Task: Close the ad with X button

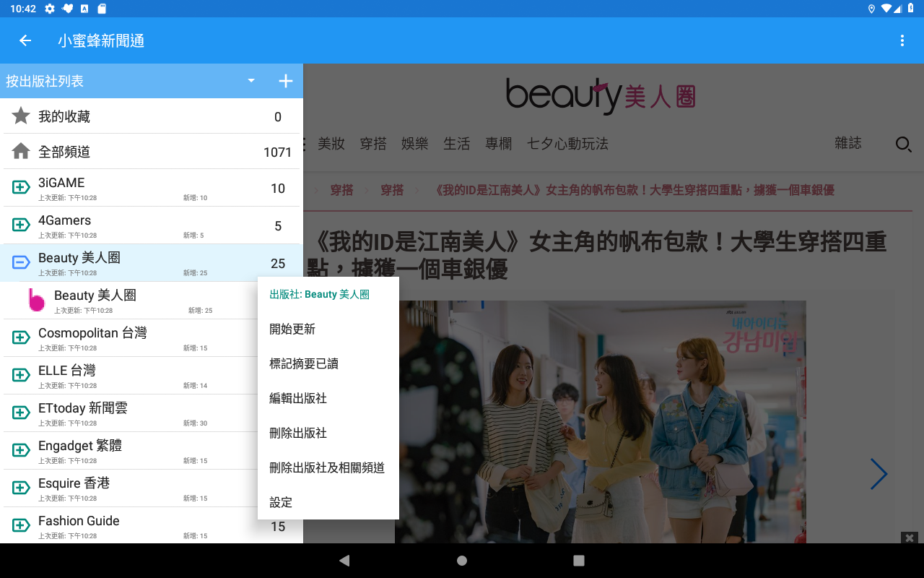Action: 910,538
